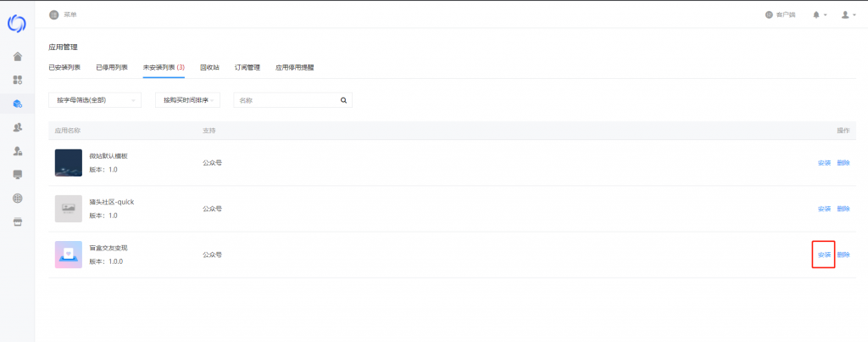The width and height of the screenshot is (868, 342).
Task: Click the bell notification icon
Action: (816, 15)
